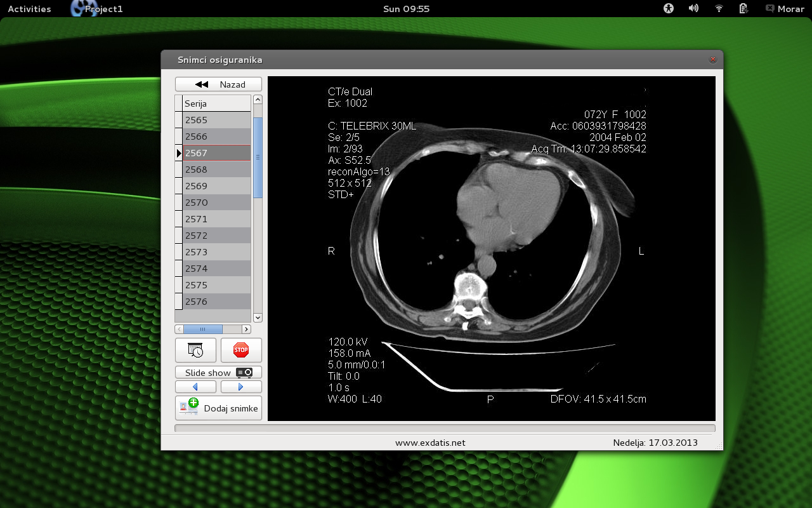This screenshot has width=812, height=508.
Task: Click Dodaj snimke to add images
Action: coord(218,408)
